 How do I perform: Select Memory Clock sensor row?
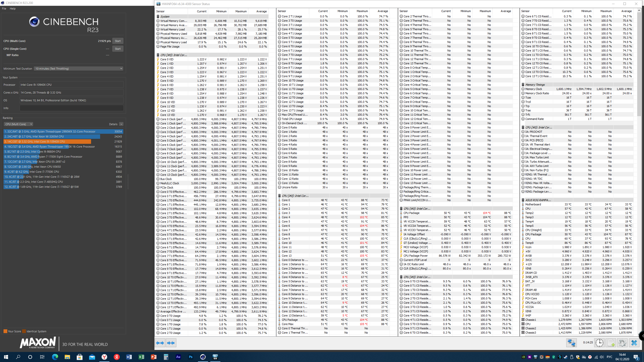[x=577, y=89]
